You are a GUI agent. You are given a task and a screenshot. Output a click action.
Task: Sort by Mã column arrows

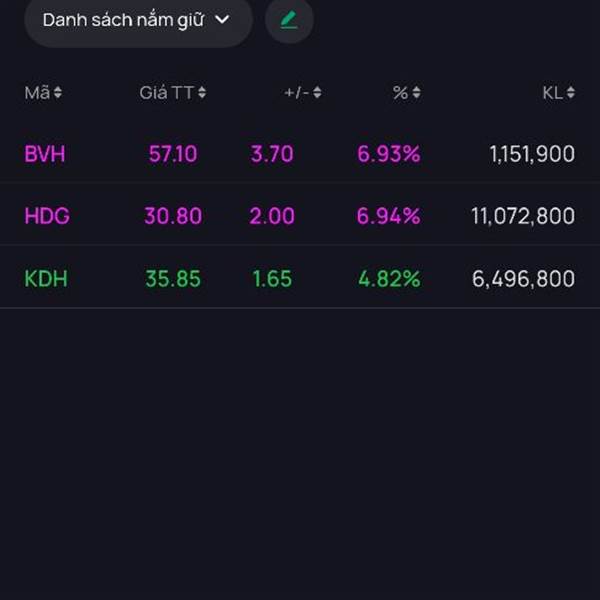(x=57, y=93)
